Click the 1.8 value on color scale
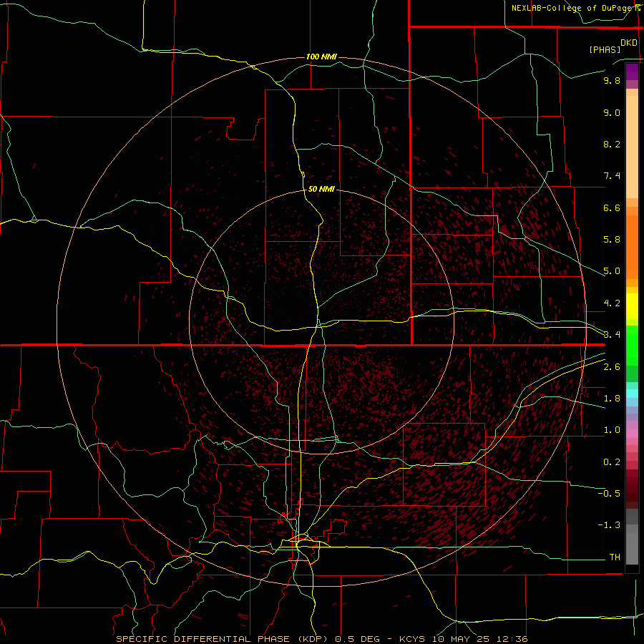The height and width of the screenshot is (644, 644). 612,399
